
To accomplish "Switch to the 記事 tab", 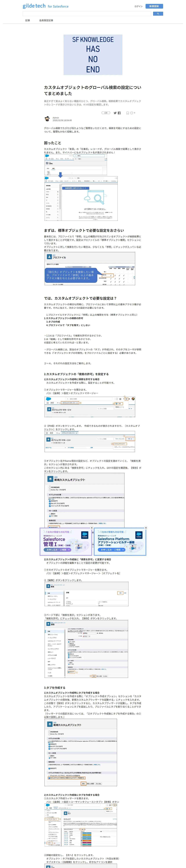I will click(28, 20).
